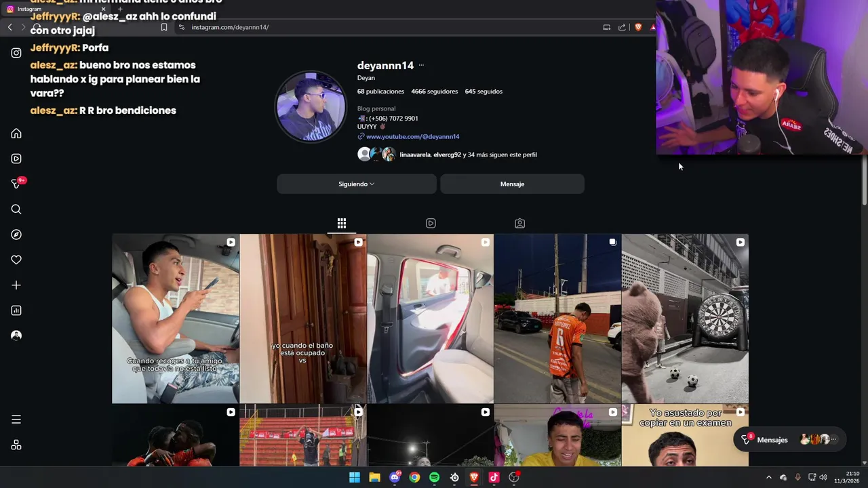Switch to the tagged photos tab

(519, 223)
